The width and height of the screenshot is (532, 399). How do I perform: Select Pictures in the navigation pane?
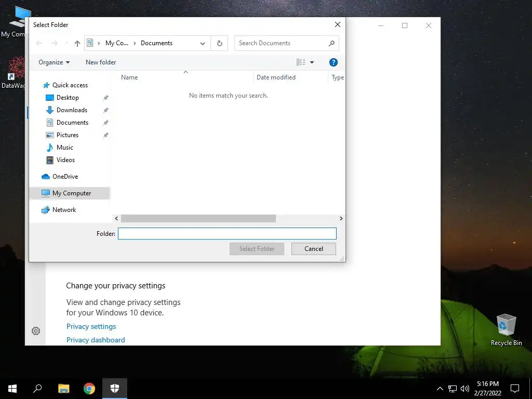(67, 135)
